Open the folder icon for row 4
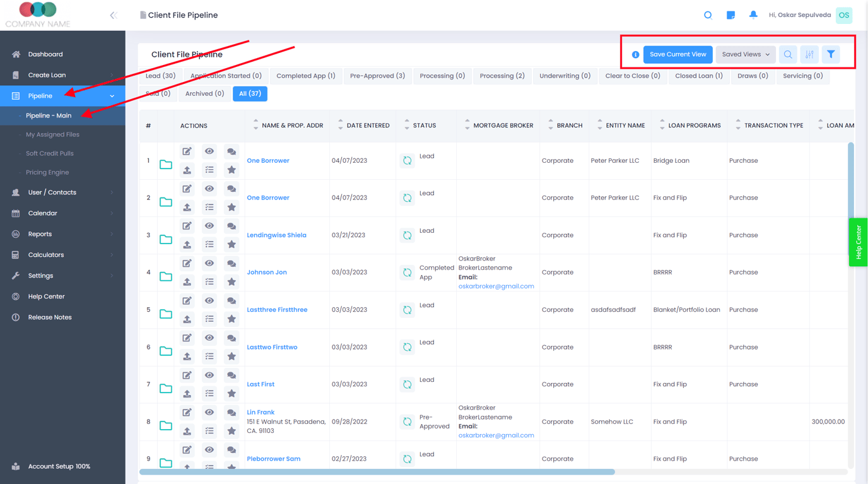868x484 pixels. [166, 276]
